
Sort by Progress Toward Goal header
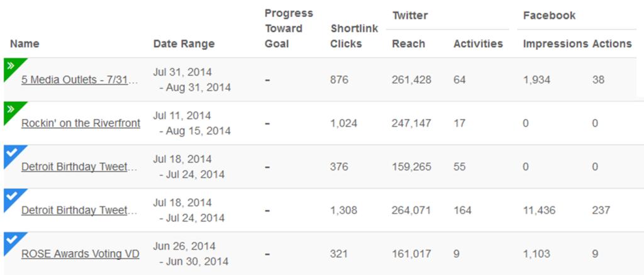coord(289,28)
